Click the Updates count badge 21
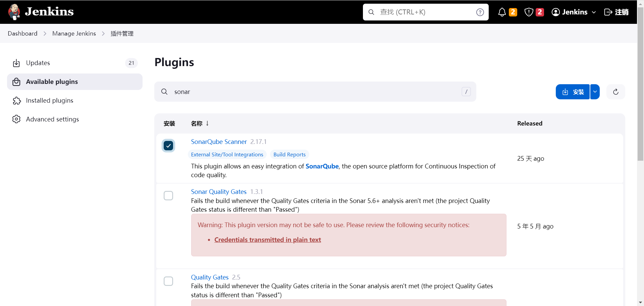 tap(131, 63)
